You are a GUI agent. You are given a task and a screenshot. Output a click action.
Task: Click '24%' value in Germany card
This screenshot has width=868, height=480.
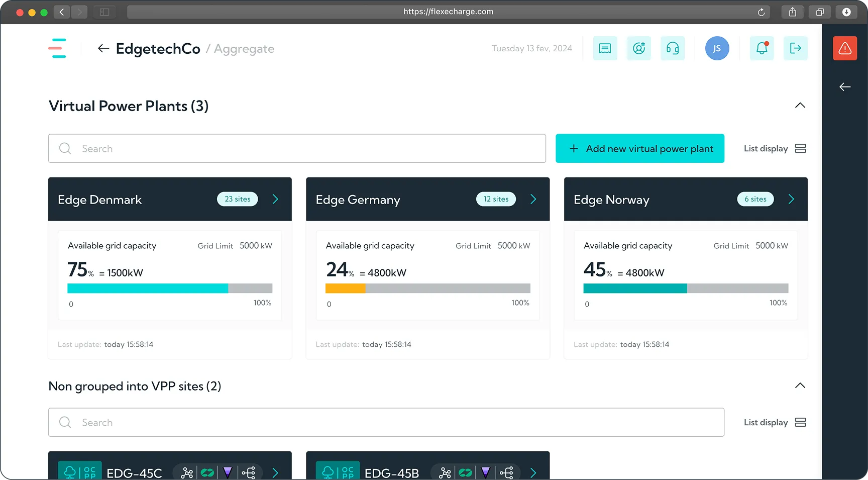tap(340, 270)
